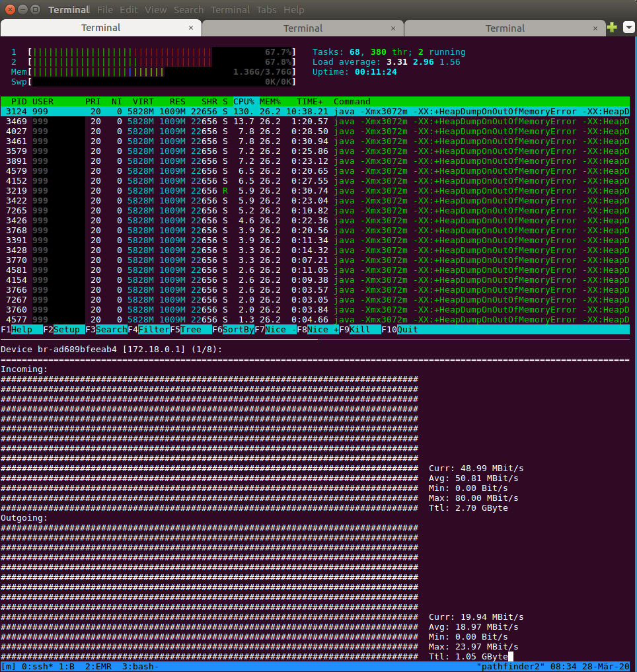Click F10 Quit in htop footer

click(x=400, y=330)
